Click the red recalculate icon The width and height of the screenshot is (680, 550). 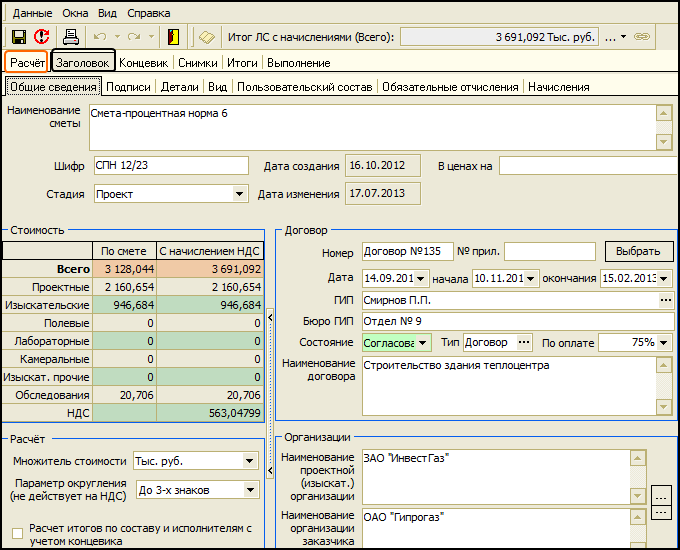(x=41, y=37)
